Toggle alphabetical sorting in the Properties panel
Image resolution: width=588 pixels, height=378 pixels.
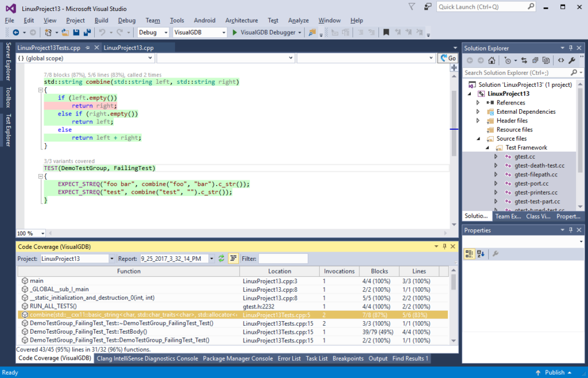[x=479, y=253]
